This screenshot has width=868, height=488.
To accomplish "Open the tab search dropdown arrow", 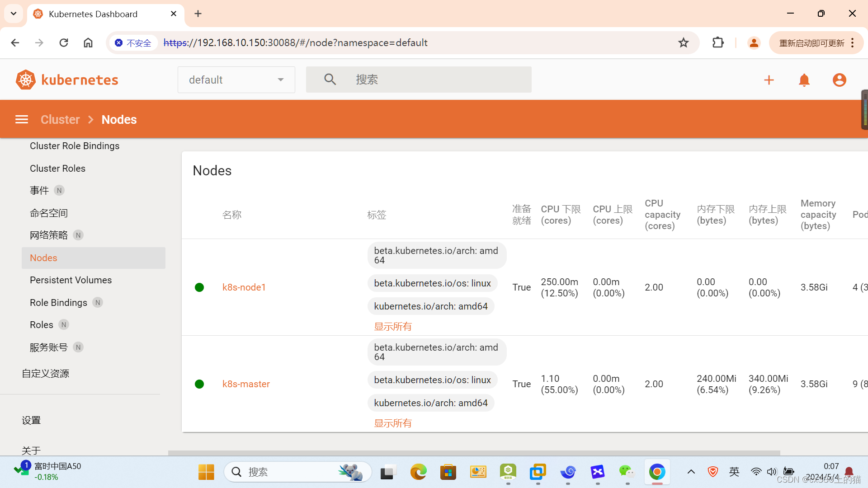I will click(14, 14).
